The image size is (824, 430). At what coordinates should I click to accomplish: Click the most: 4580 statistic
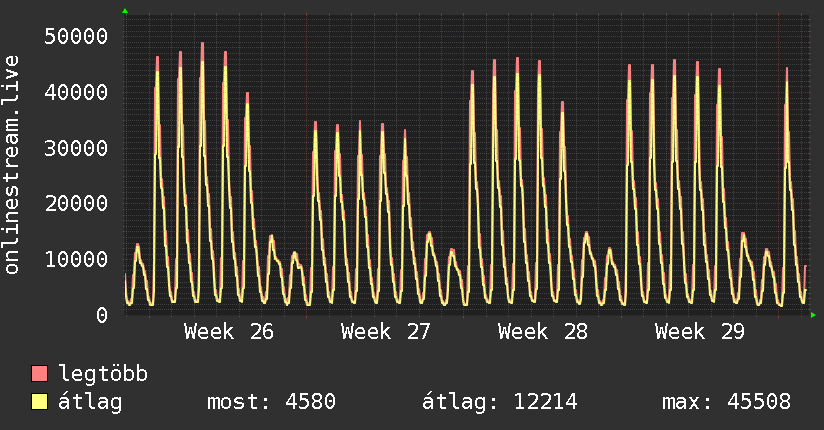[271, 402]
